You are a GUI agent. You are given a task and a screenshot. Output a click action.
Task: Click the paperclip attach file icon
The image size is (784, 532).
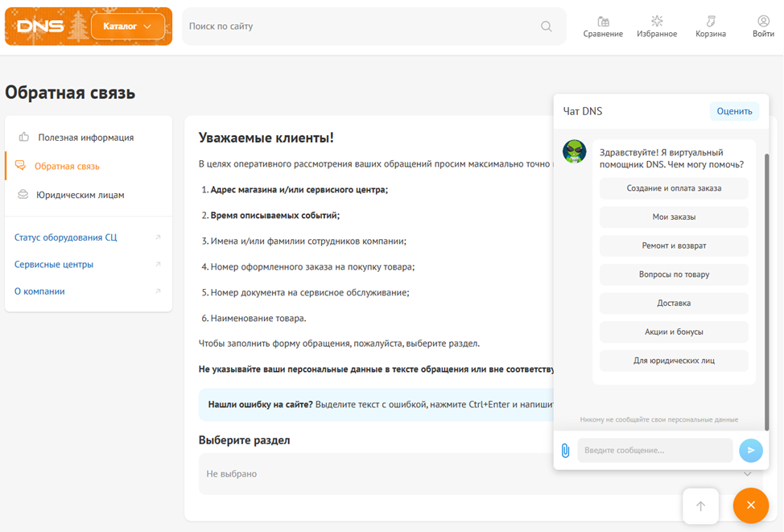(565, 450)
